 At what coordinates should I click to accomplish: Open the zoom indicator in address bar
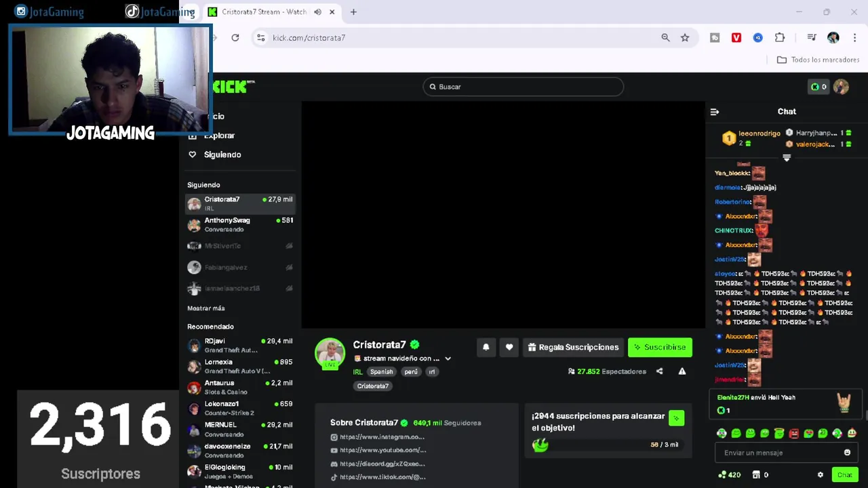coord(665,38)
